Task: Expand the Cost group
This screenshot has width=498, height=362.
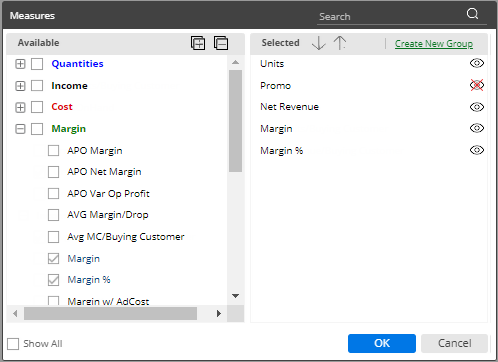Action: click(20, 107)
